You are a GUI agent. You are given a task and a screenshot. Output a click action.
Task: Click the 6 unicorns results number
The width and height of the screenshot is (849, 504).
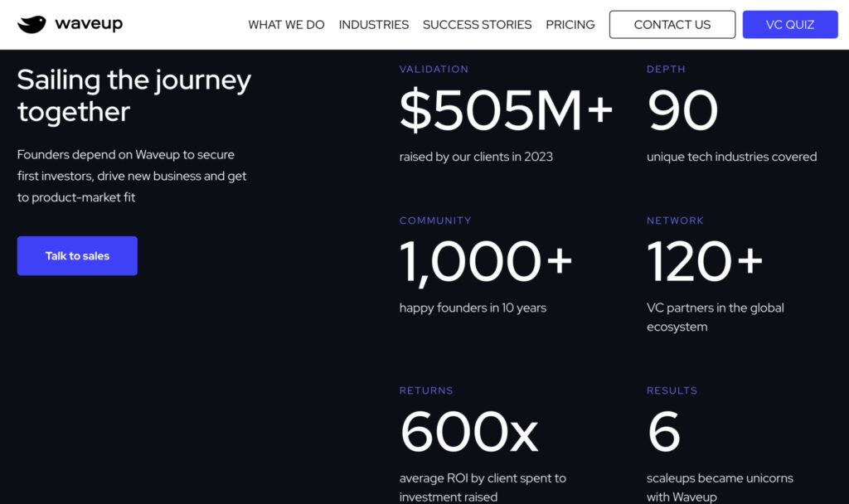664,432
